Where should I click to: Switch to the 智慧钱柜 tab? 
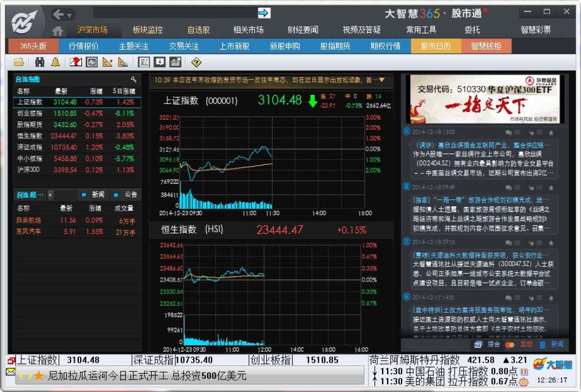click(x=486, y=47)
